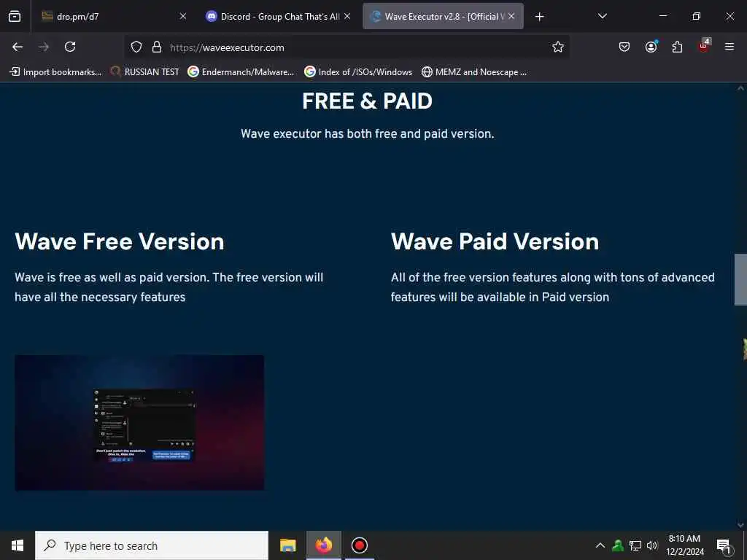Screen dimensions: 747x560
Task: Open the Windows Start menu
Action: tap(18, 545)
